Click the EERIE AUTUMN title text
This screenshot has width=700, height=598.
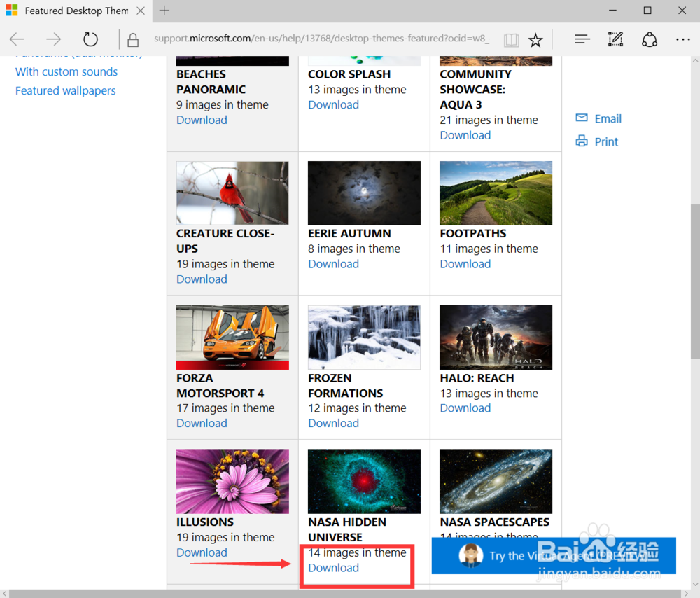349,234
